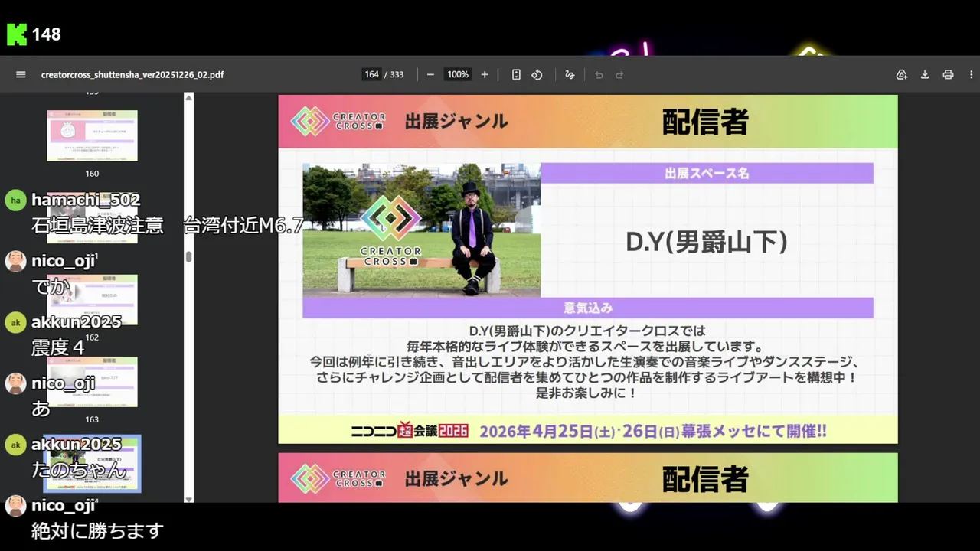Click akkun2025 avatar beside たのちゃん
Screen dimensions: 980x551
pyautogui.click(x=15, y=445)
